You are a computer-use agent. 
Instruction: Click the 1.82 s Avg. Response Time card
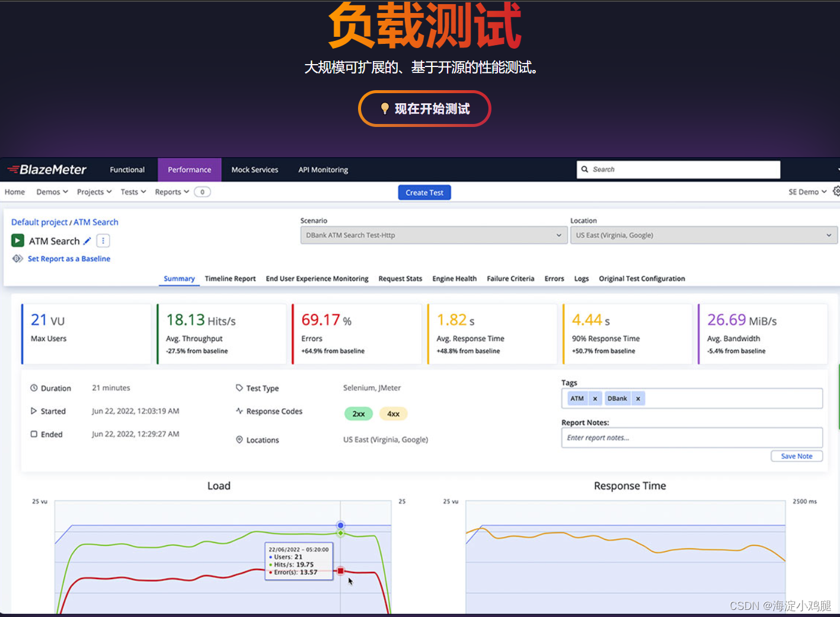point(492,334)
